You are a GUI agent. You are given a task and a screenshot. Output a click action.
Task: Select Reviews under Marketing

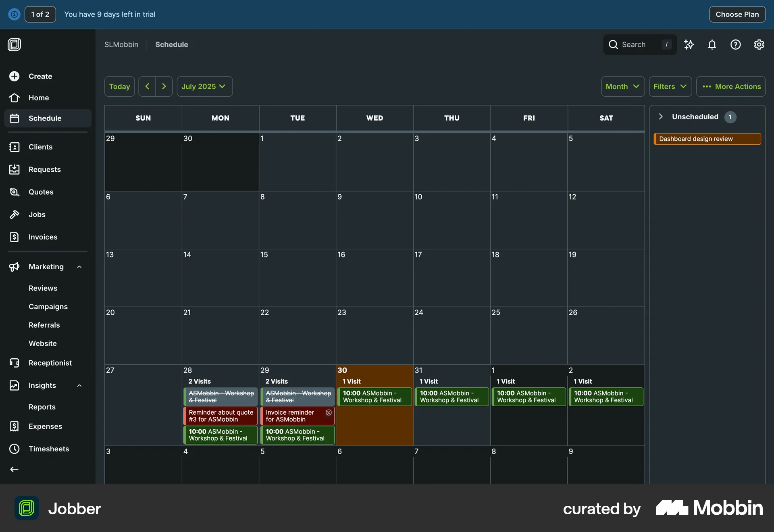click(42, 288)
